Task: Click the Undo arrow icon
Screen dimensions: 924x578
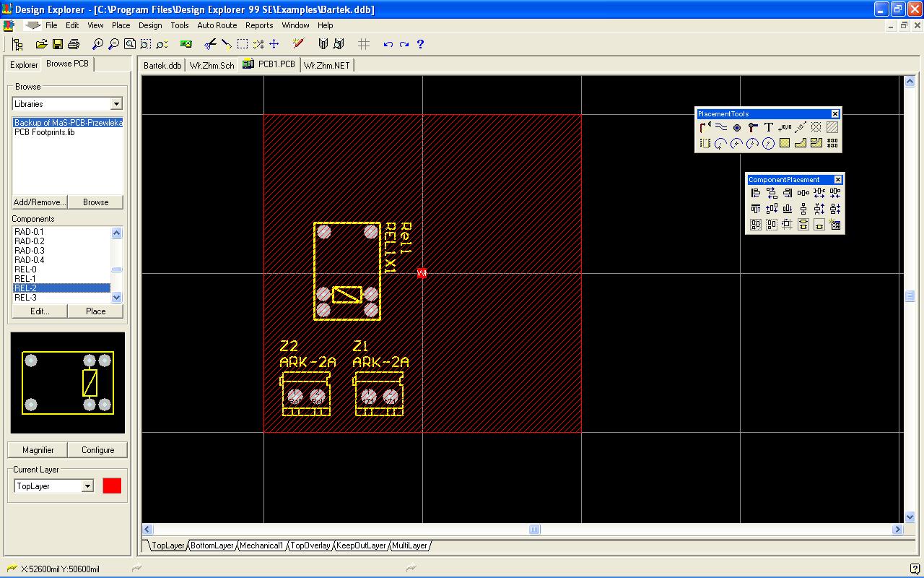Action: tap(388, 44)
